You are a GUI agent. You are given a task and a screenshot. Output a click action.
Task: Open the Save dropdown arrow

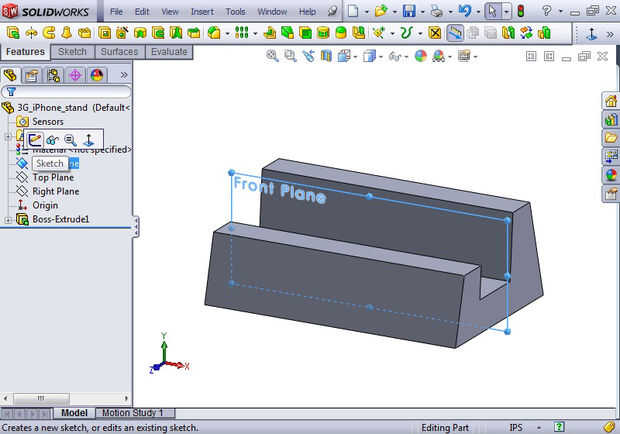point(423,12)
